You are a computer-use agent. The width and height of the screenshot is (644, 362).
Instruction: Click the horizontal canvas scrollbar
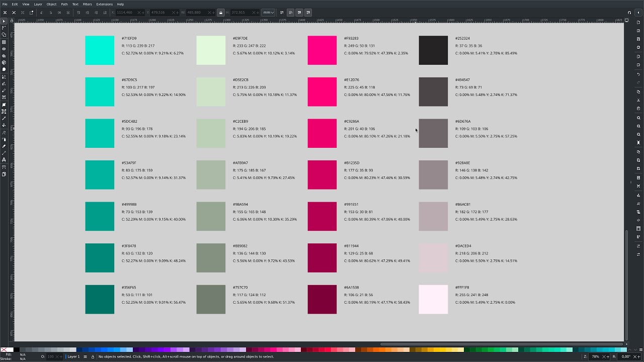(502, 344)
